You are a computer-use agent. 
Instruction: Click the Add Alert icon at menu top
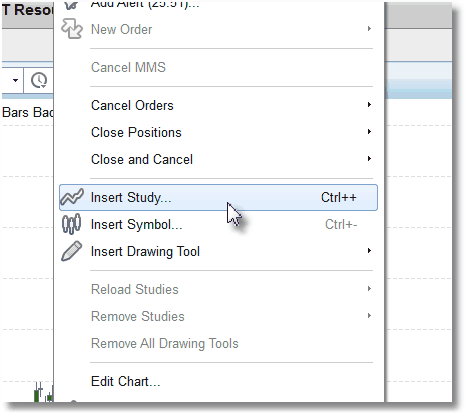pos(71,6)
